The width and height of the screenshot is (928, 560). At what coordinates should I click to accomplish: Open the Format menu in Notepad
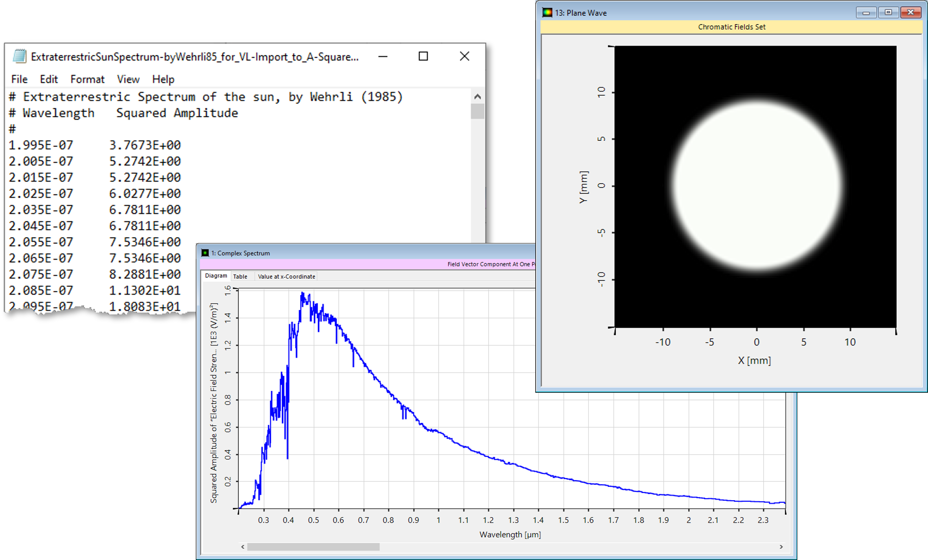pos(87,79)
